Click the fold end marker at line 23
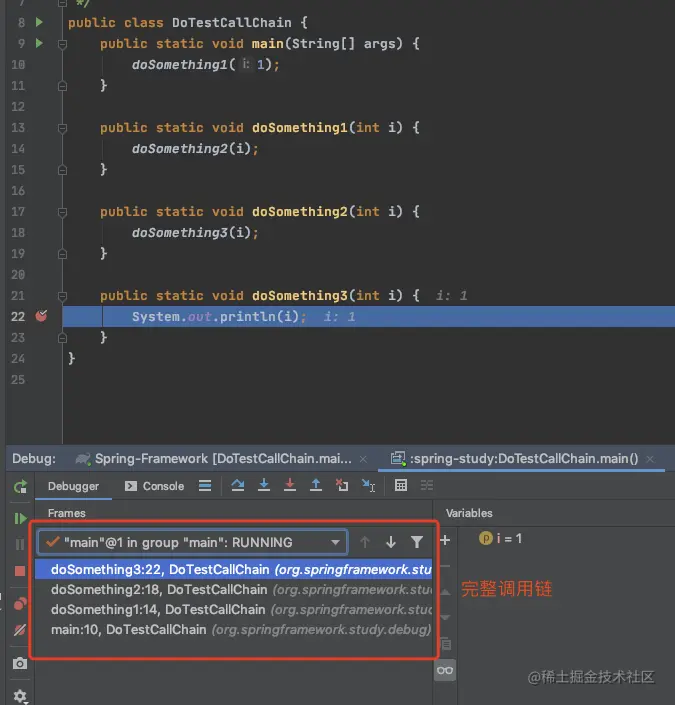The image size is (675, 705). pos(63,338)
